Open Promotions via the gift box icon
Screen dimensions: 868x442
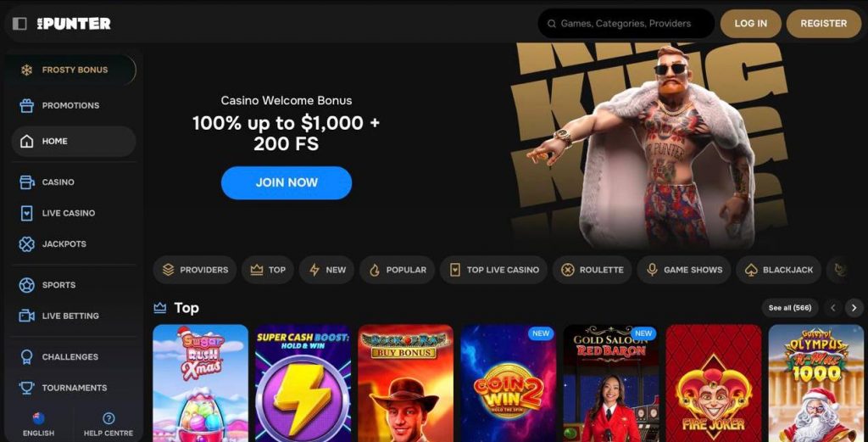point(26,105)
